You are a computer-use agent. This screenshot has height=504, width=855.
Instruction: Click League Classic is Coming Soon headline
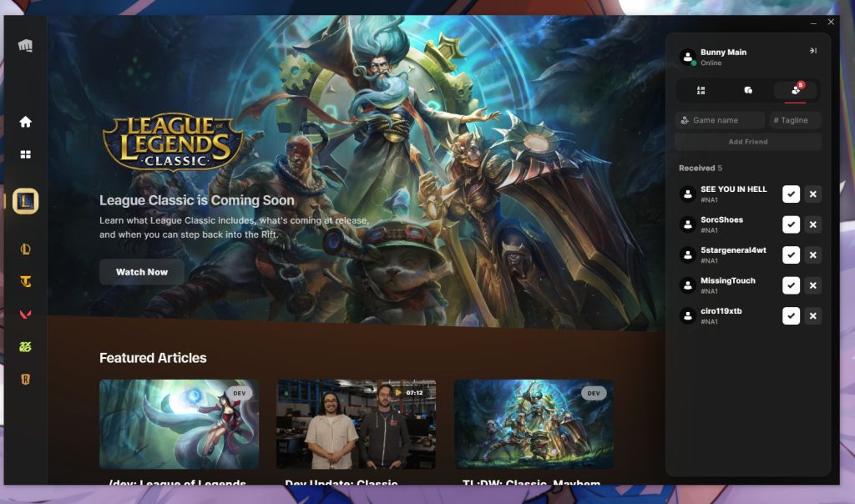(x=197, y=200)
